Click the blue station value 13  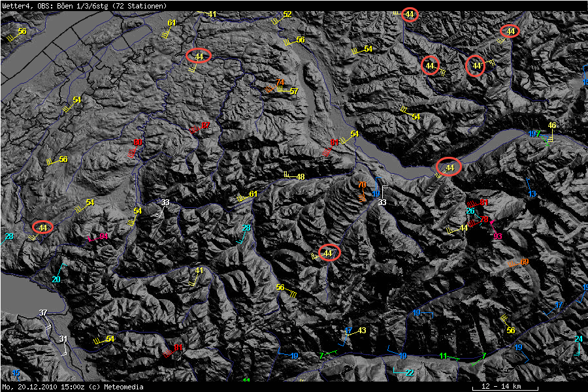point(532,194)
